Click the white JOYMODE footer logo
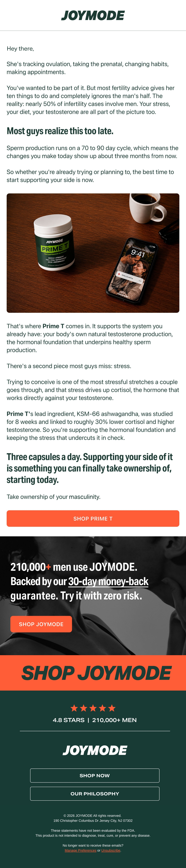Image resolution: width=186 pixels, height=868 pixels. coord(95,750)
